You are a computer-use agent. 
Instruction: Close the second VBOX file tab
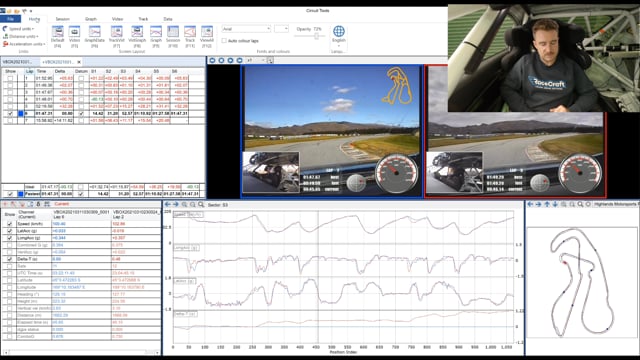pos(79,62)
